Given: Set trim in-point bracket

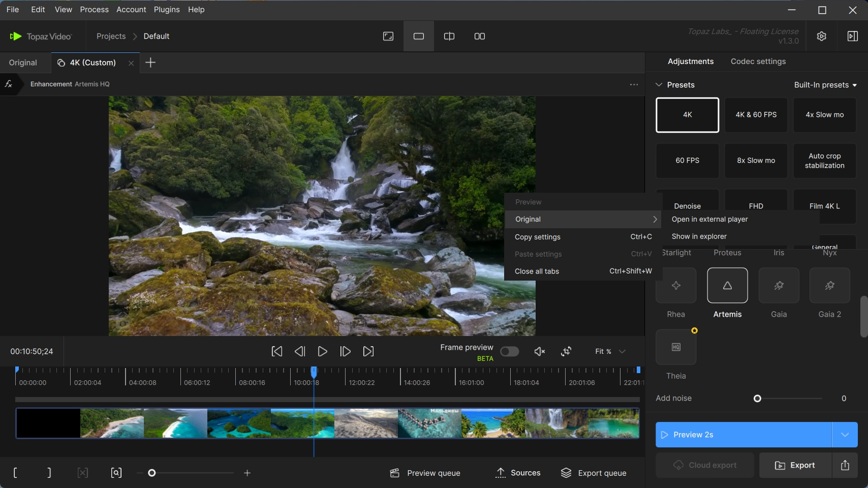Looking at the screenshot, I should pyautogui.click(x=15, y=473).
